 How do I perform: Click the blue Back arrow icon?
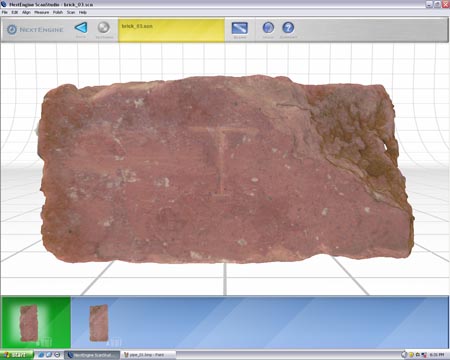81,27
